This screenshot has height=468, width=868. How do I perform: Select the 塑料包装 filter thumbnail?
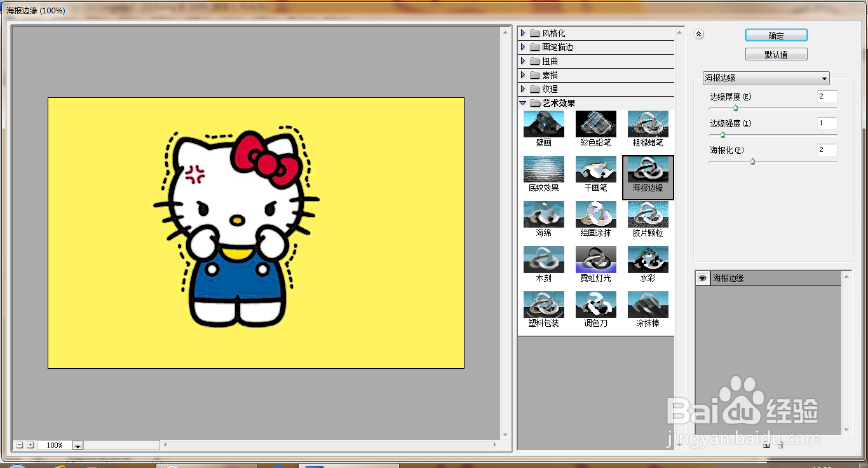click(x=543, y=309)
